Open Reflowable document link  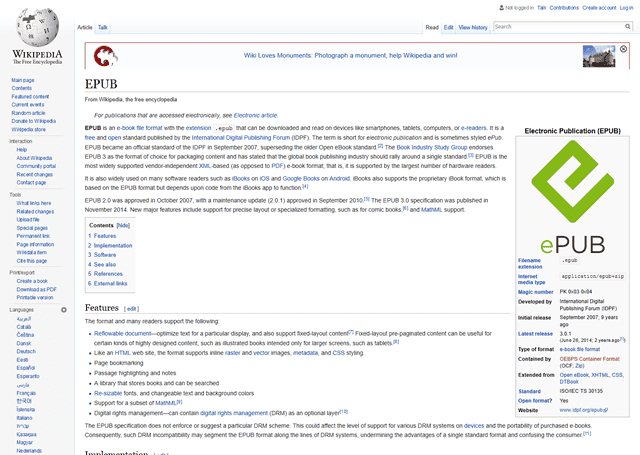point(122,333)
